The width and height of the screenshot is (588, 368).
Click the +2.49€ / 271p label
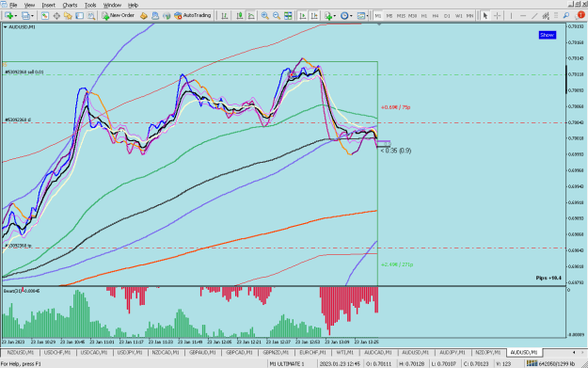397,264
